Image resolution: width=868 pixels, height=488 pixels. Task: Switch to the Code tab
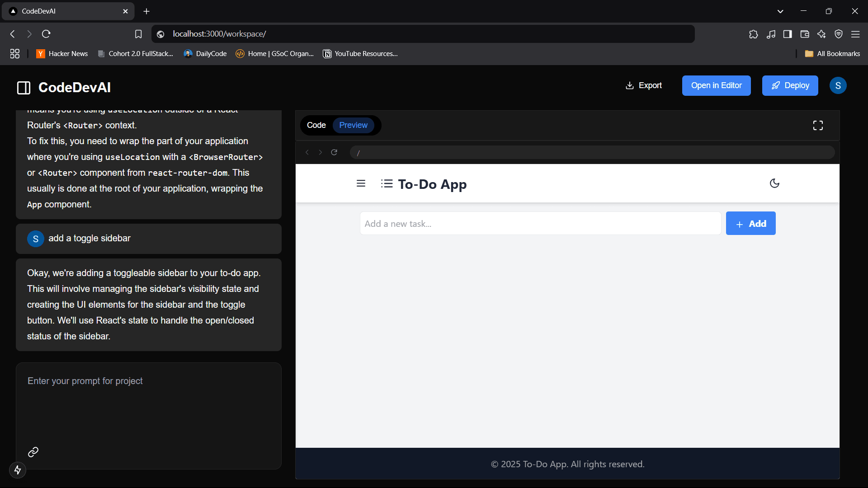pyautogui.click(x=316, y=125)
